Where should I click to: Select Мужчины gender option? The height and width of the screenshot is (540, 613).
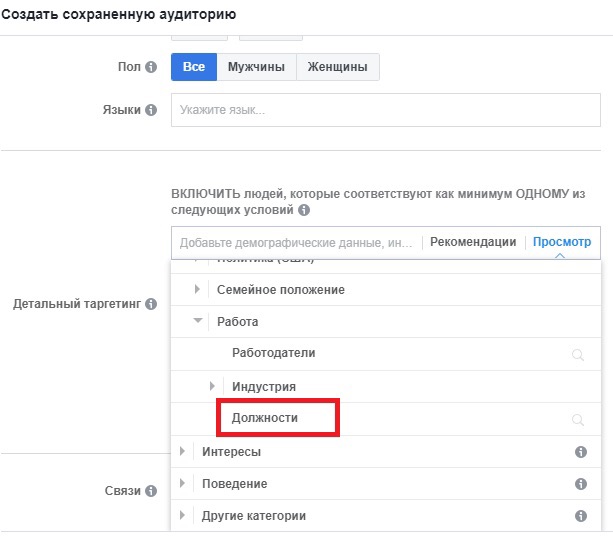(x=256, y=67)
